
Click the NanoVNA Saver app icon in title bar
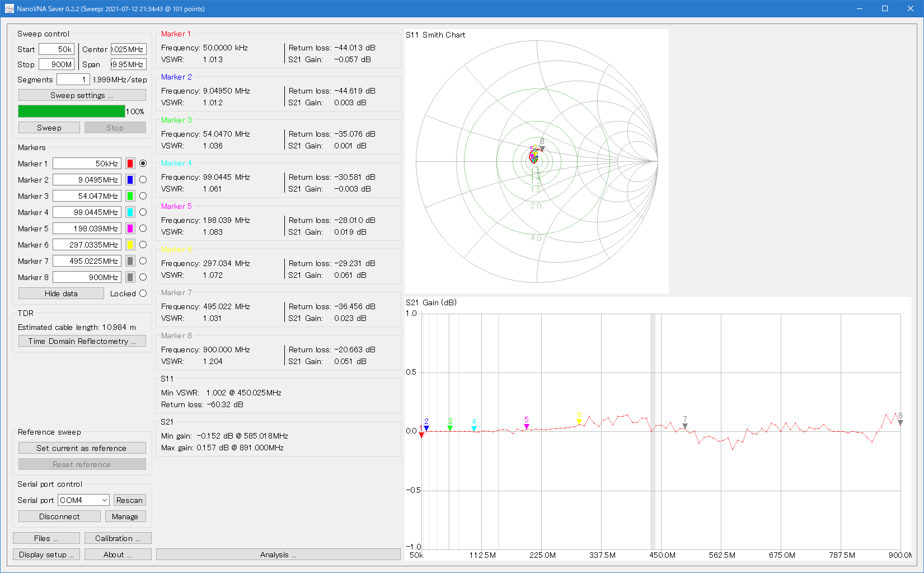[x=9, y=8]
